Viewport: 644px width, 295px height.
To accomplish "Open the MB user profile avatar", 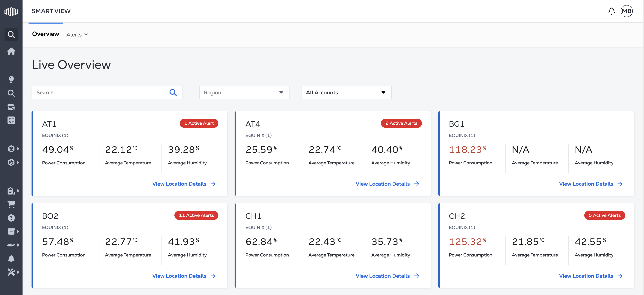I will [627, 11].
